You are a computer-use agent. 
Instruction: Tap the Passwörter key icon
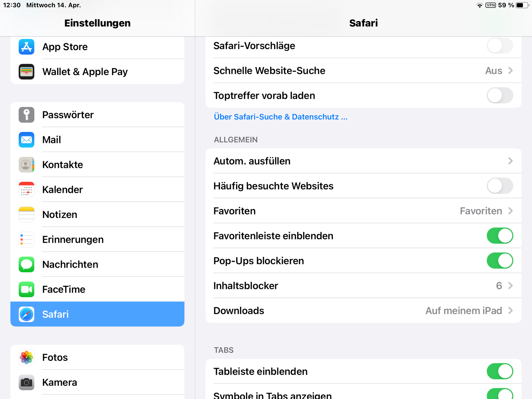pos(26,115)
